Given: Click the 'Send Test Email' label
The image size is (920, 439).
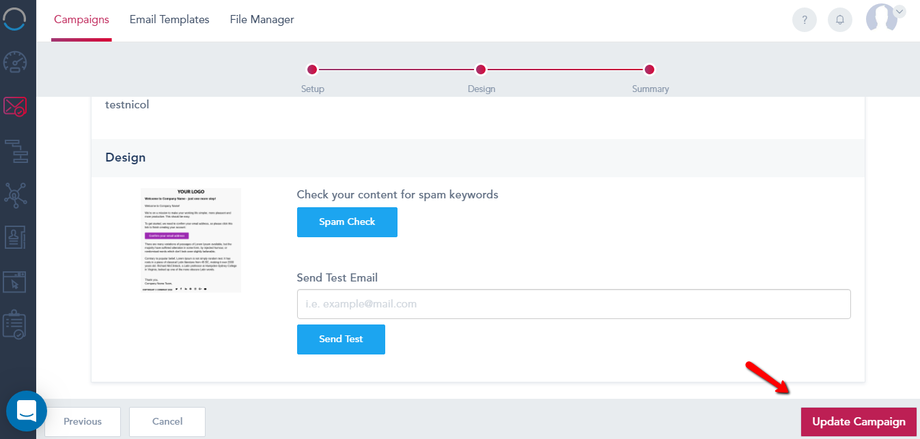Looking at the screenshot, I should (x=337, y=278).
